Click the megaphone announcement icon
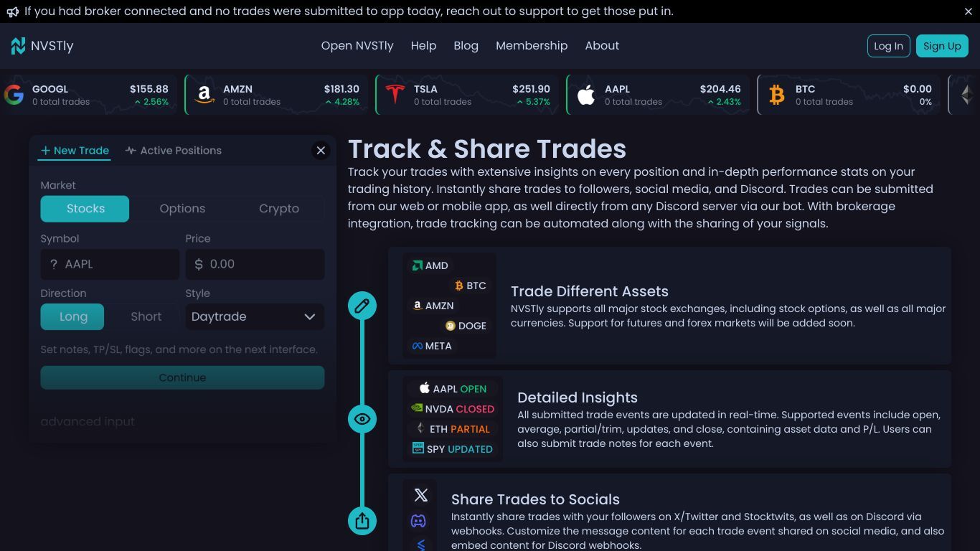The width and height of the screenshot is (980, 551). click(13, 11)
